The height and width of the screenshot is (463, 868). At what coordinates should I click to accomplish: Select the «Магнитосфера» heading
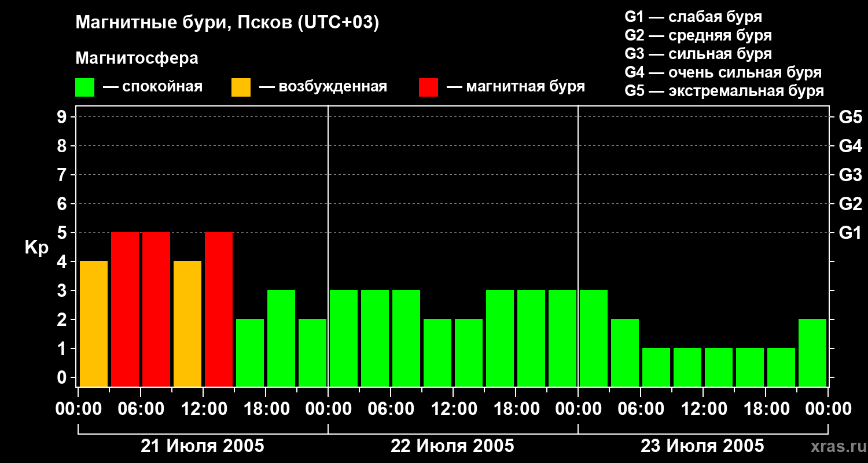click(x=137, y=58)
